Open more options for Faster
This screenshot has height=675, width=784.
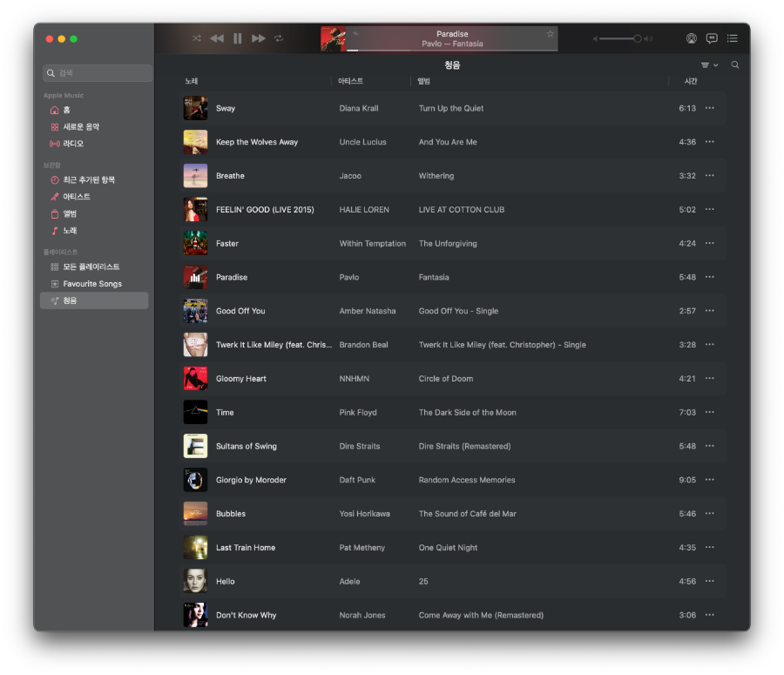709,244
